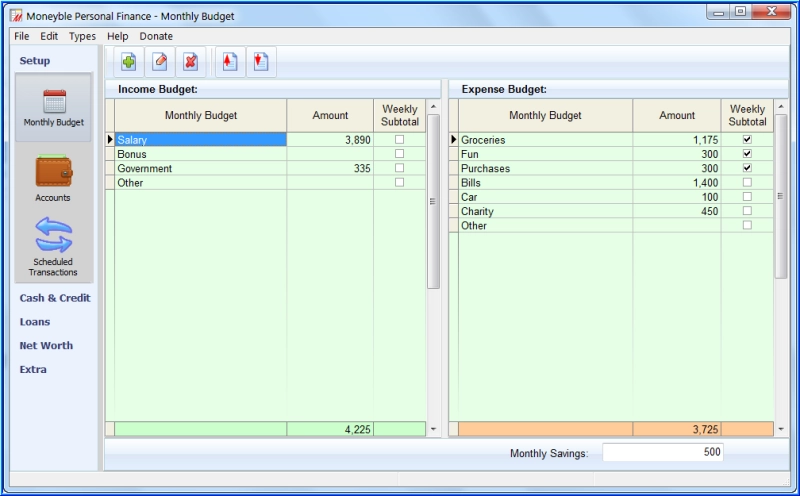Click the Edit budget item pencil icon

coord(160,62)
